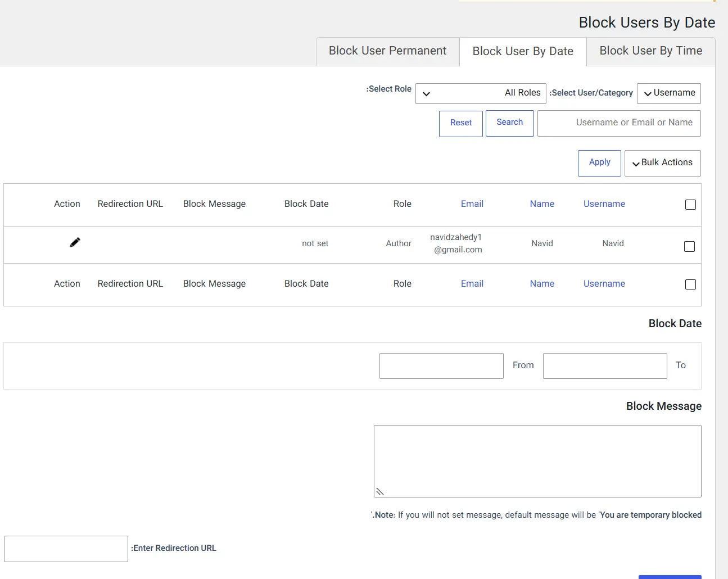Click the footer Email column link
The image size is (728, 579).
click(472, 284)
